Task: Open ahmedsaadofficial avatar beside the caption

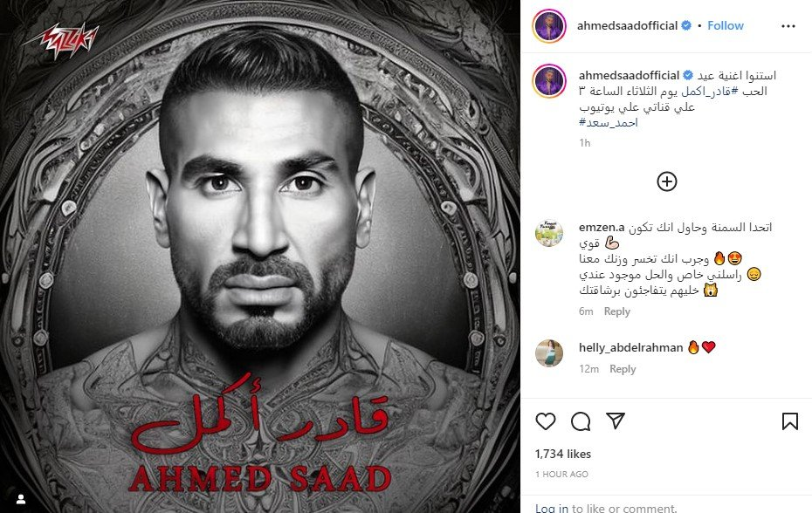Action: [x=549, y=81]
